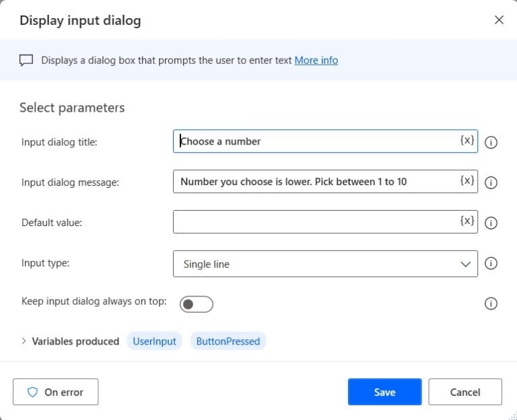The height and width of the screenshot is (420, 517).
Task: Open info tooltip for Input dialog title
Action: tap(491, 143)
